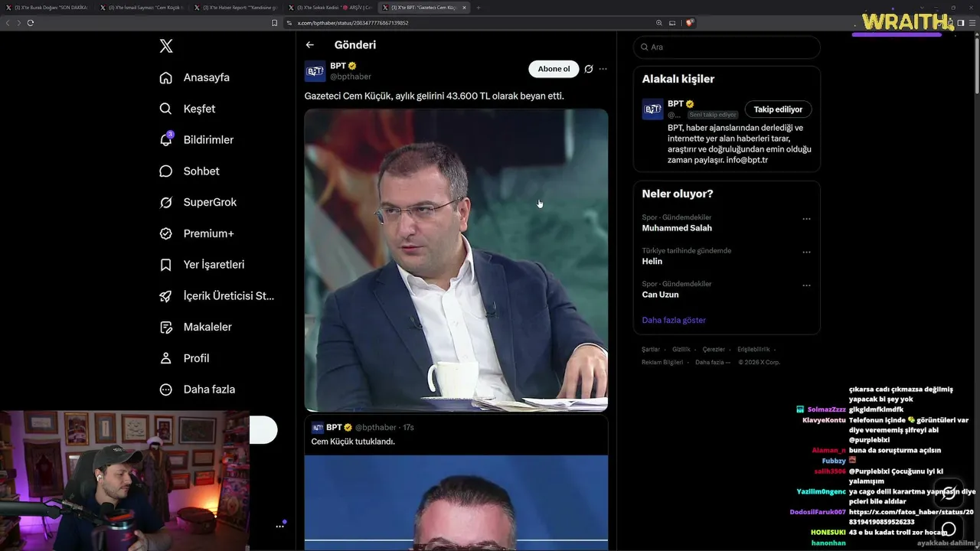Switch to the İsmail Saymaz browser tab
980x551 pixels.
142,8
